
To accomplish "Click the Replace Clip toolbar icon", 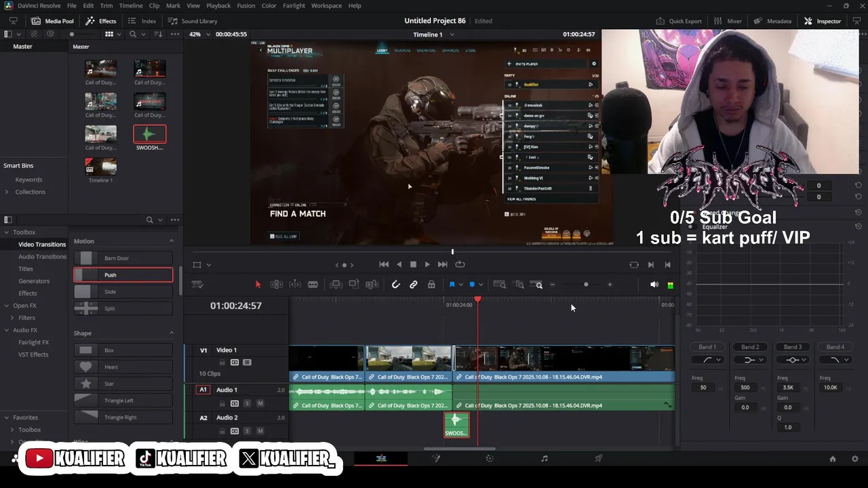I will (x=372, y=285).
